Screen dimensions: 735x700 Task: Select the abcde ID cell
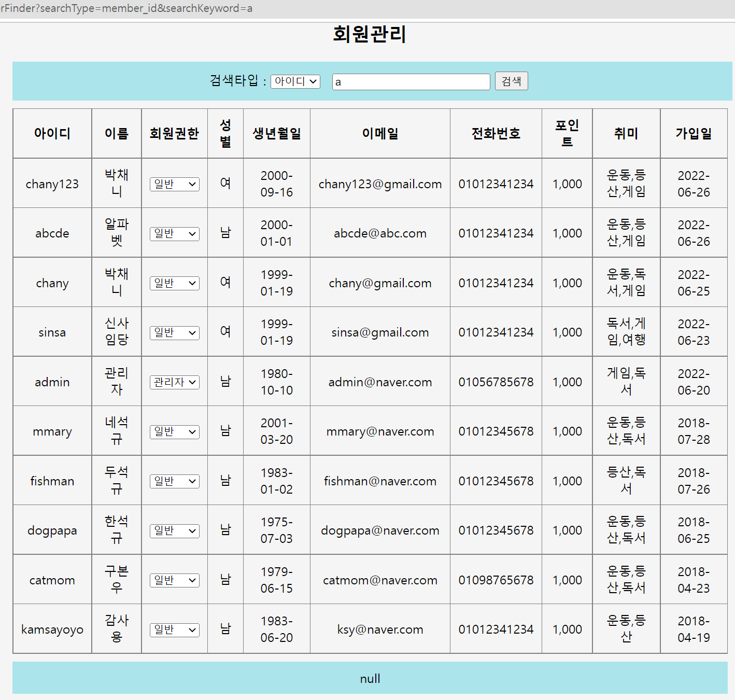52,233
